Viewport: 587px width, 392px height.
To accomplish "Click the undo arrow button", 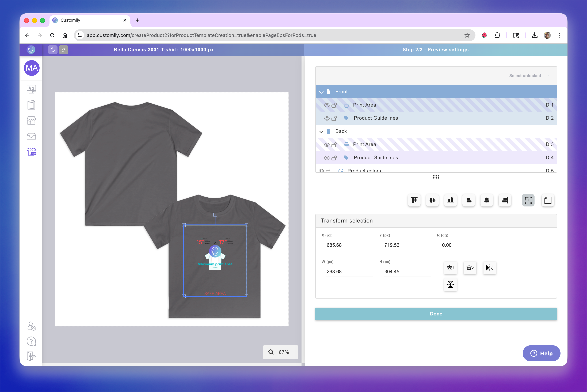I will tap(53, 50).
